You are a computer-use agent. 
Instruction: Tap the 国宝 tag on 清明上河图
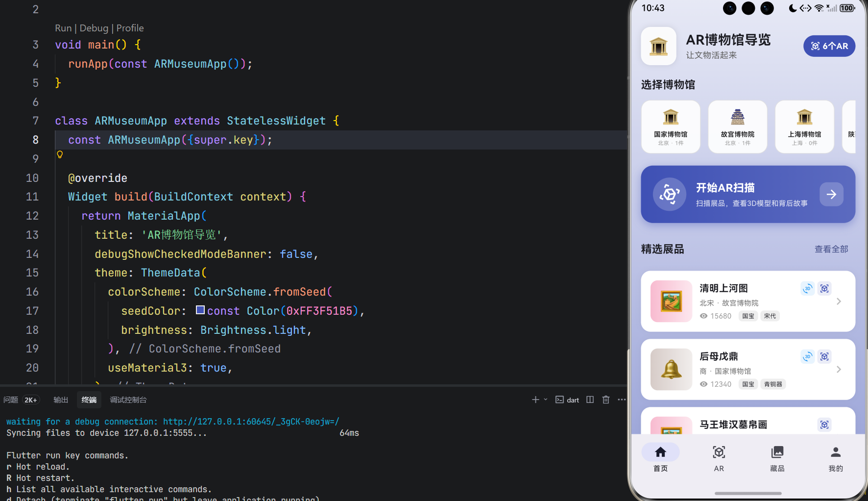coord(748,316)
